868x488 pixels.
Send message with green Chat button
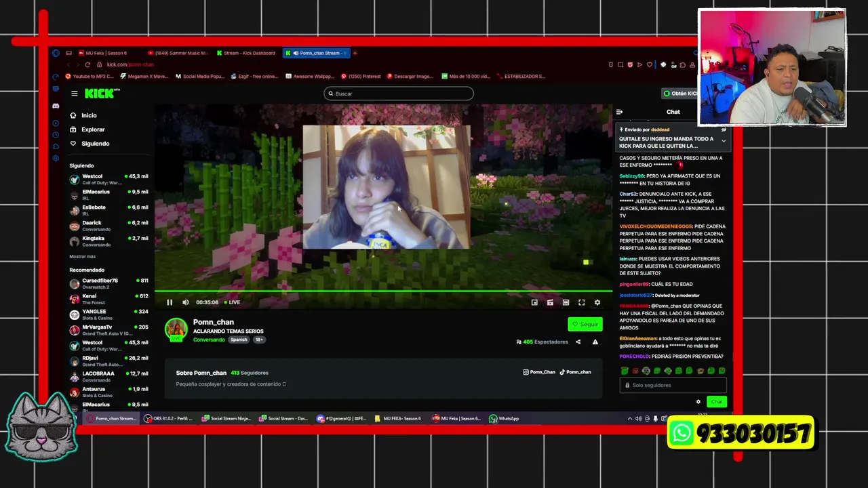point(717,402)
